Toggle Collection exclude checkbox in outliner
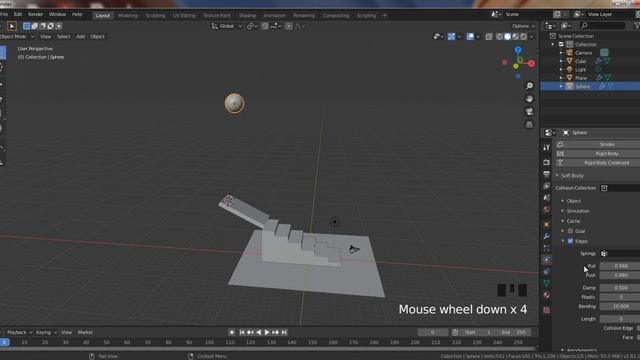640x360 pixels. (x=561, y=44)
